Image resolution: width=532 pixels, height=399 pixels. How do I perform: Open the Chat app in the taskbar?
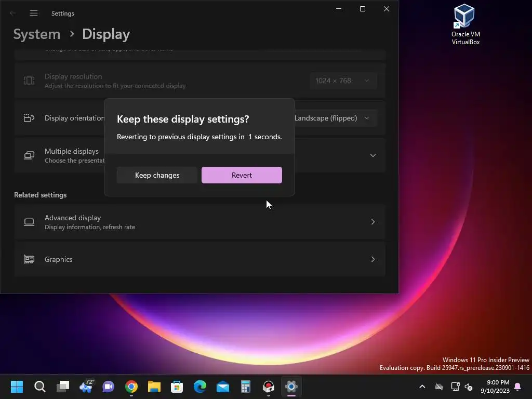109,387
